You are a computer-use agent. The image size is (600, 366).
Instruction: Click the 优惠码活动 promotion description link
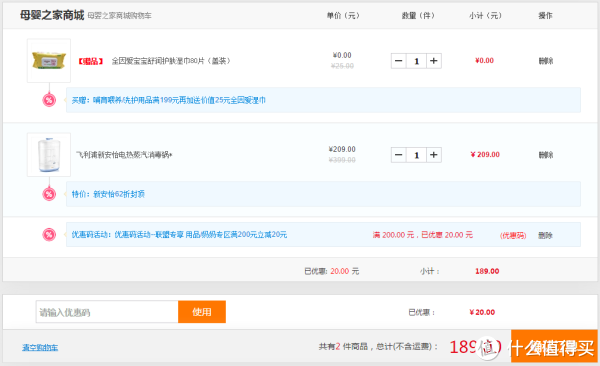[179, 235]
